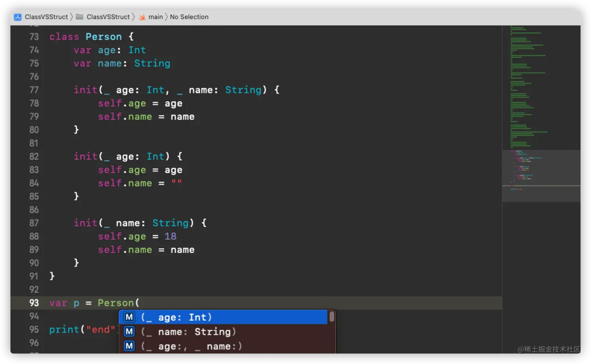Select the (_ age: Int) completion
This screenshot has height=364, width=591.
click(x=223, y=317)
